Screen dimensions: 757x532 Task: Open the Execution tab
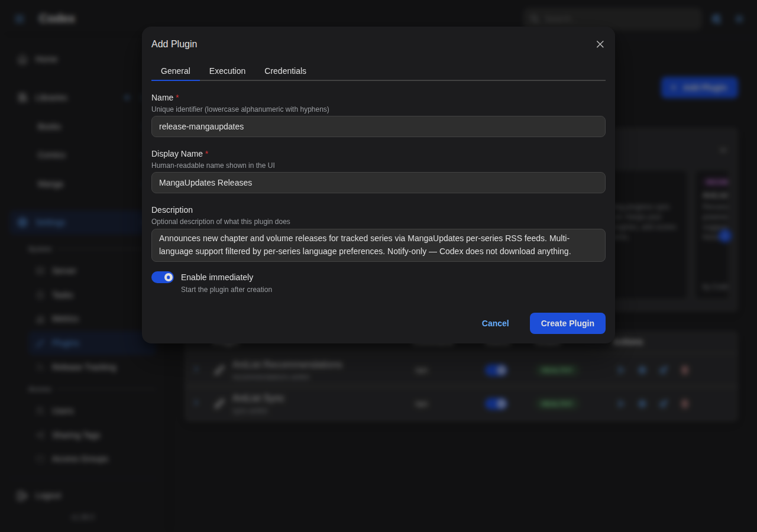[227, 71]
